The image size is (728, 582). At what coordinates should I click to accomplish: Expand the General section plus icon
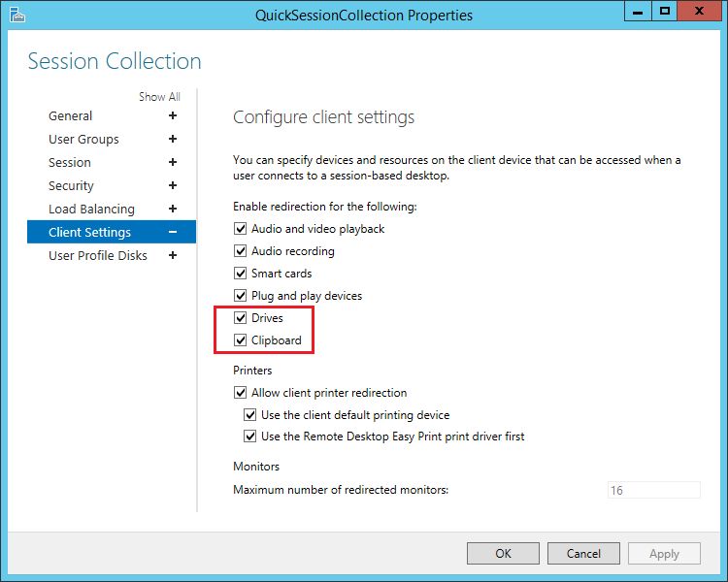173,115
